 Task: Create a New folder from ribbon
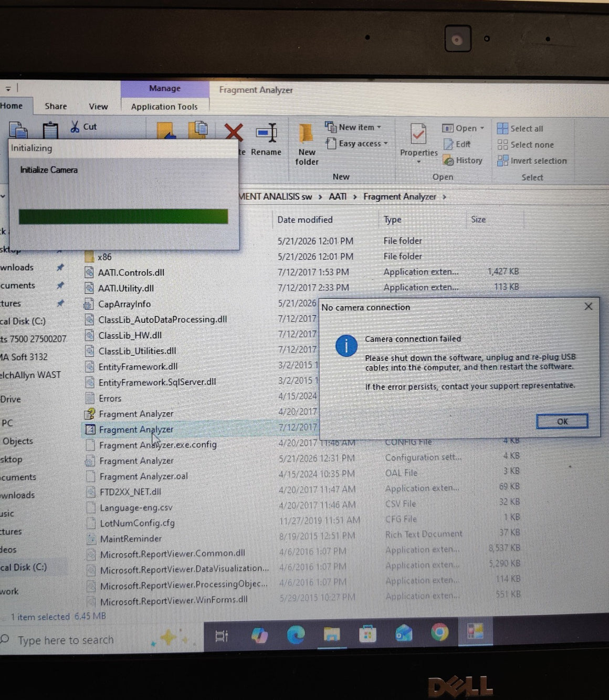(x=307, y=144)
